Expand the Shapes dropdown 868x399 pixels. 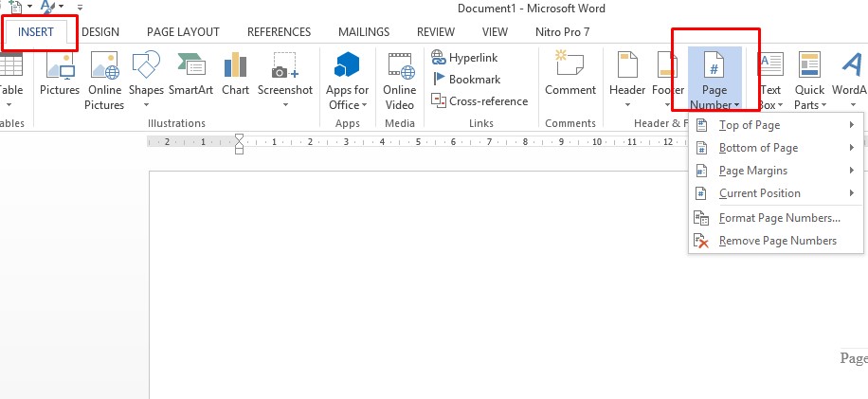(x=146, y=104)
